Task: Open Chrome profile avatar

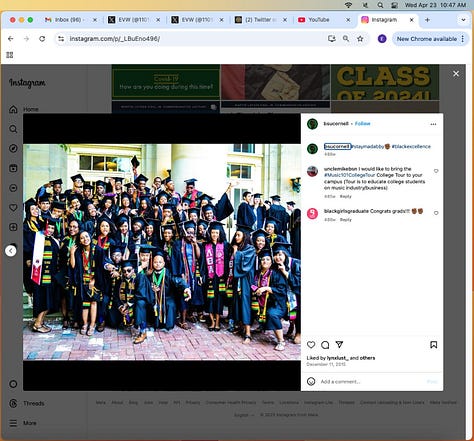Action: [382, 39]
